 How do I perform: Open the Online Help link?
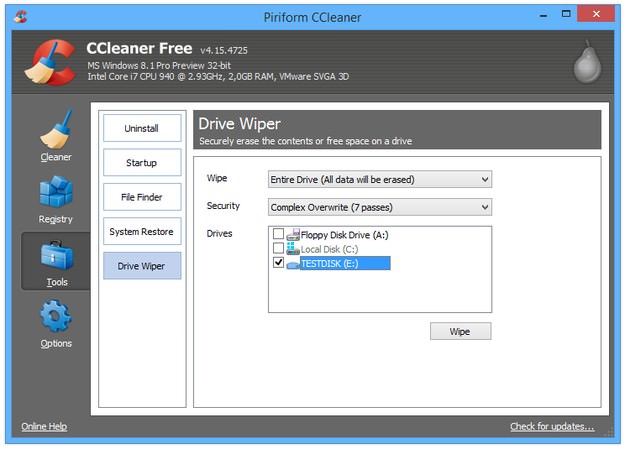pyautogui.click(x=44, y=426)
